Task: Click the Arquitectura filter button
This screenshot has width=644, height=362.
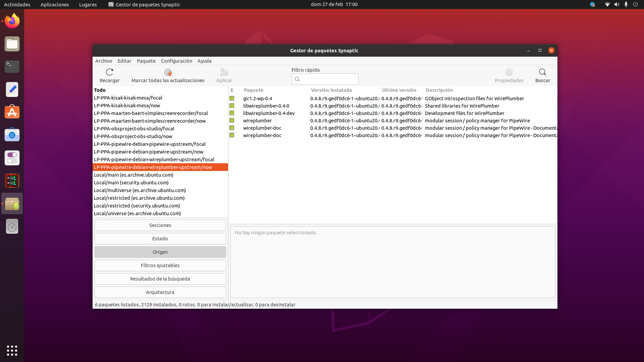Action: [160, 292]
